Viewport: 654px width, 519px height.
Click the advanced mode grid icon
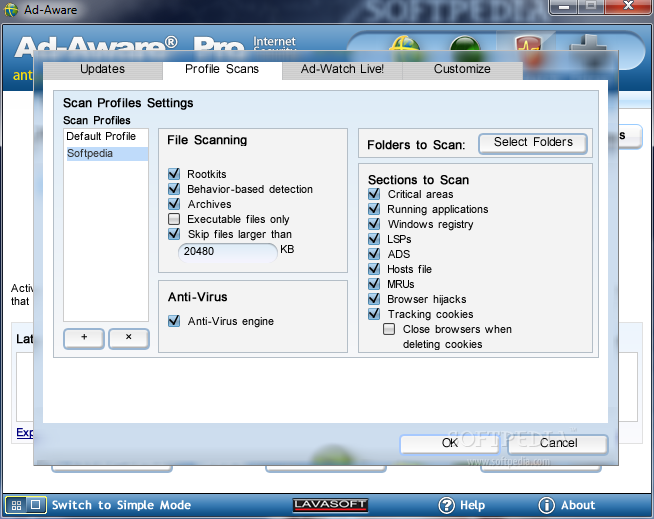coord(16,505)
